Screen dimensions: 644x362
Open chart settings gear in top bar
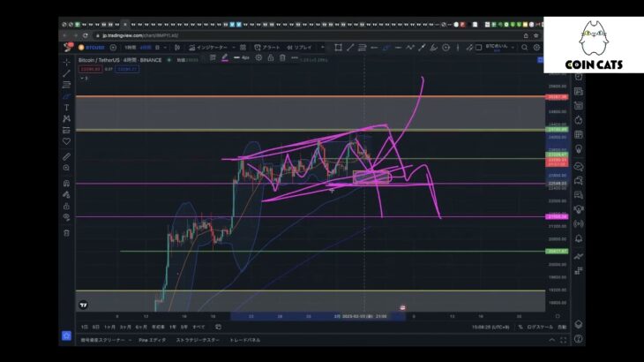(536, 48)
